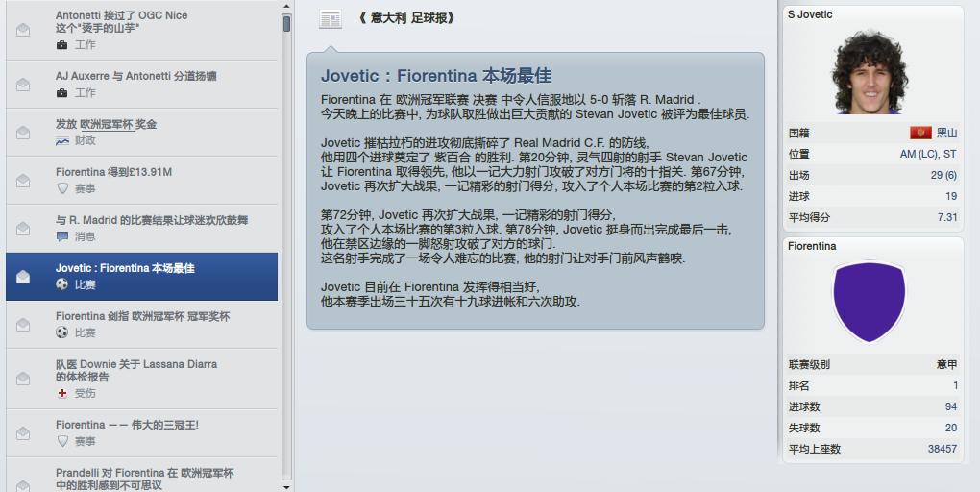The image size is (980, 492).
Task: Click message list scrollbar thumb
Action: (286, 24)
